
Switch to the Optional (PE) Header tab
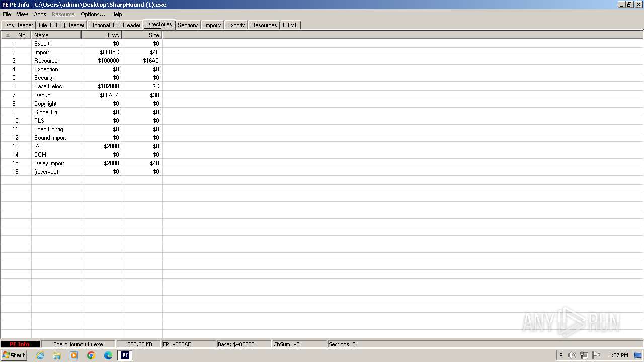pos(115,25)
